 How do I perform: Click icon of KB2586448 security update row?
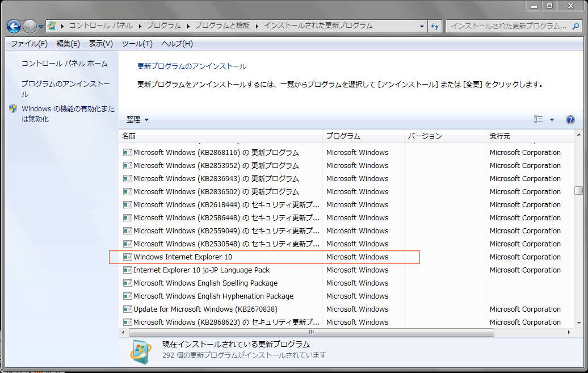click(128, 218)
